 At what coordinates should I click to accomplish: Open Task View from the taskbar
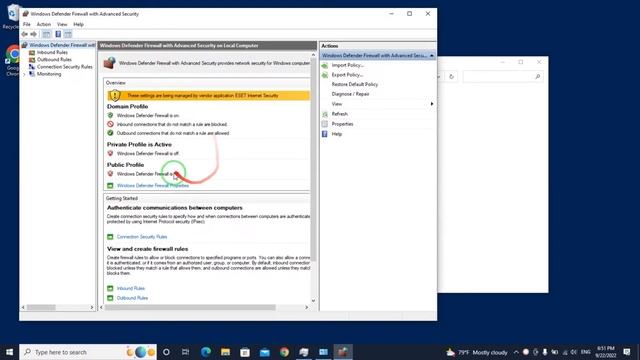click(x=185, y=352)
